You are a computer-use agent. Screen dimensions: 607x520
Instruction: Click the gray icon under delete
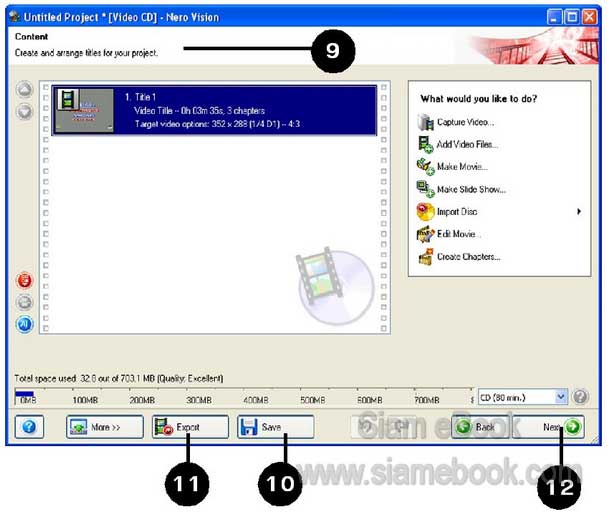[24, 302]
